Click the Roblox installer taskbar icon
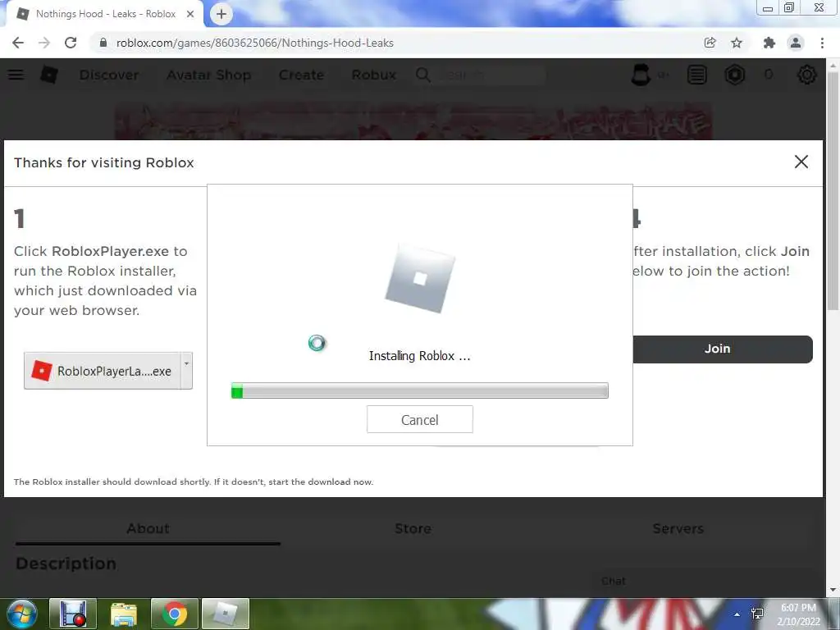This screenshot has width=840, height=630. [x=226, y=614]
